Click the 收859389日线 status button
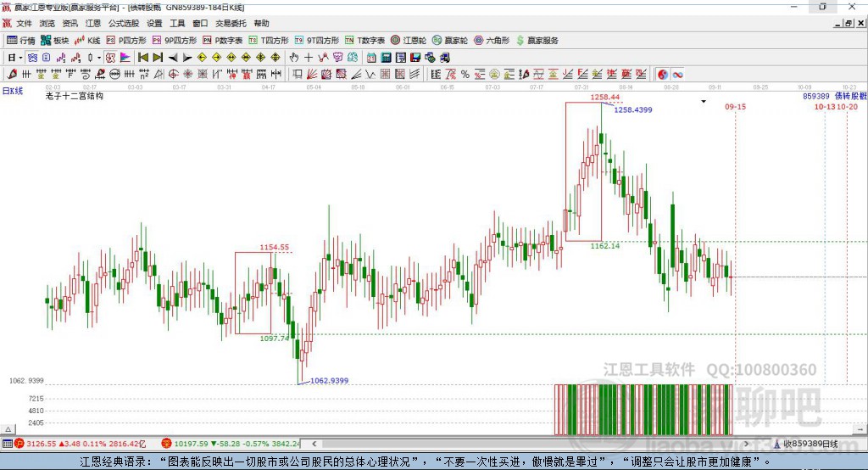 (x=806, y=444)
